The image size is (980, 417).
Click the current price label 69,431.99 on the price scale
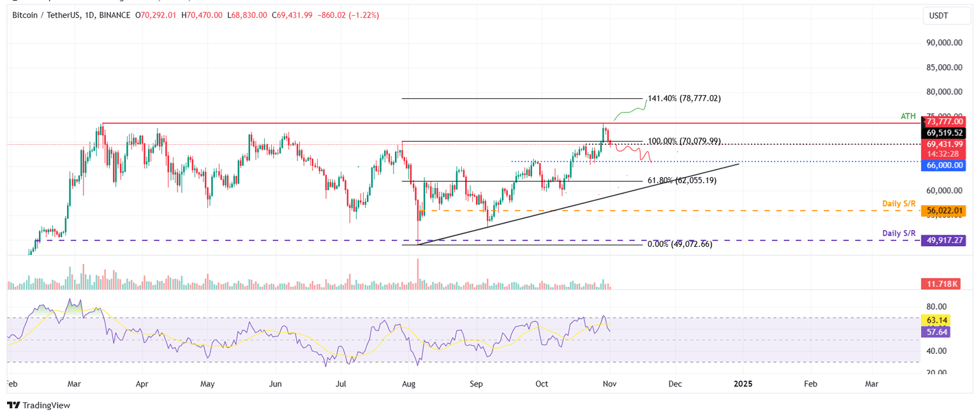pos(944,144)
